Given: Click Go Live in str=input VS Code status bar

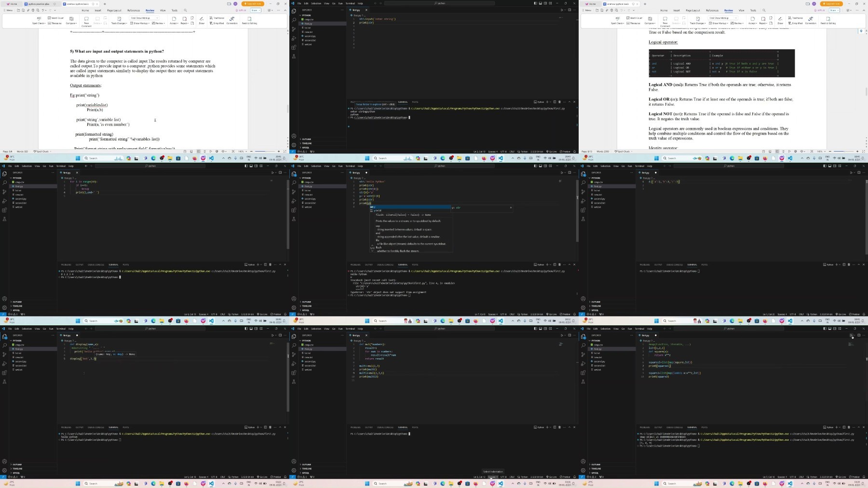Looking at the screenshot, I should click(x=552, y=152).
